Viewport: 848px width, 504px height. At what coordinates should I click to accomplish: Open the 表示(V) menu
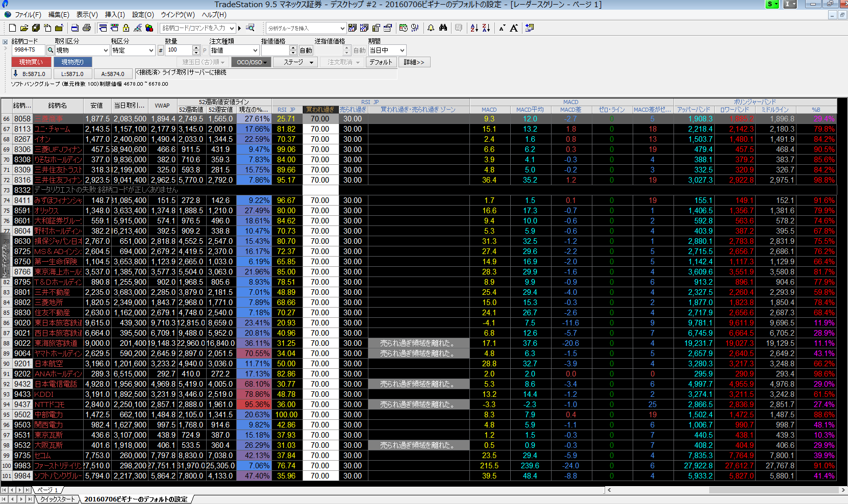[87, 15]
